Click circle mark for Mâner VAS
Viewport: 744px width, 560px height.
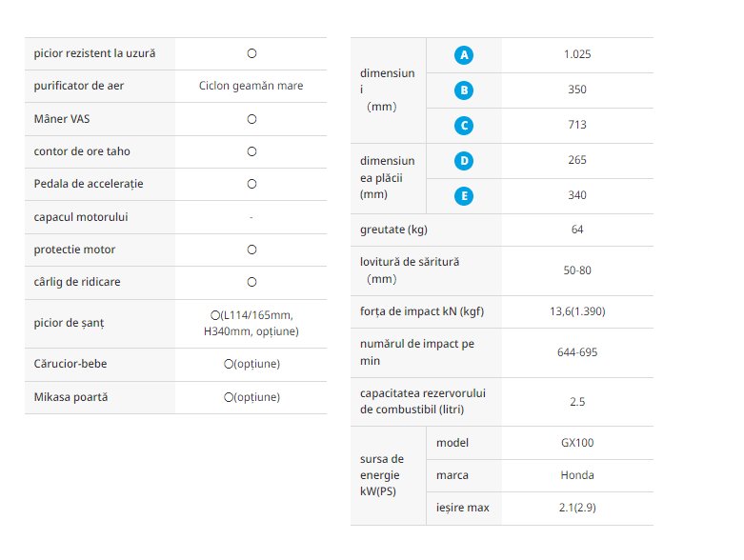251,119
